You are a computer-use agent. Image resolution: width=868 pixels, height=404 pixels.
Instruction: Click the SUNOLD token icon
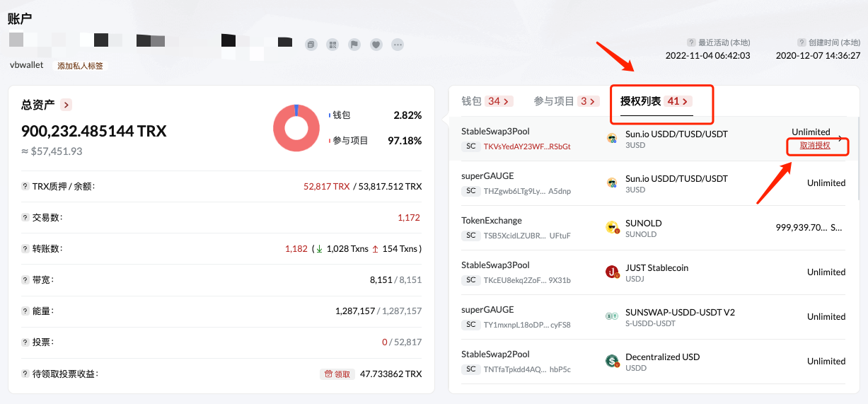(x=612, y=228)
